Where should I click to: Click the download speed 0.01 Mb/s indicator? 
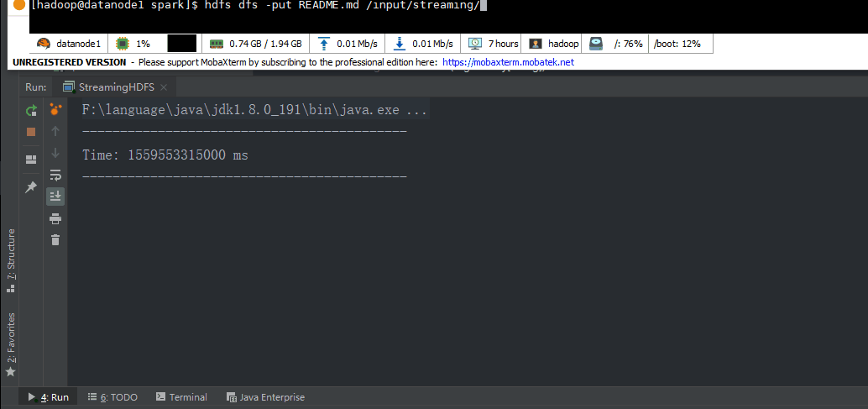(x=424, y=44)
